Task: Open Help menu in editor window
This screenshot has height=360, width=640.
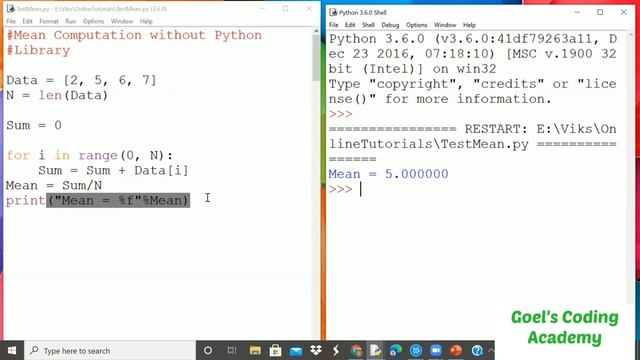Action: pyautogui.click(x=146, y=21)
